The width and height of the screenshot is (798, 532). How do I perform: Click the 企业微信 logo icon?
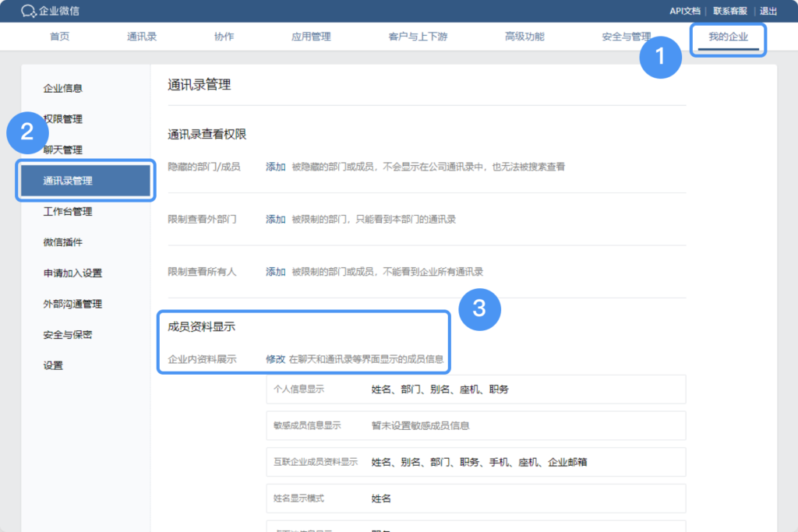tap(29, 11)
